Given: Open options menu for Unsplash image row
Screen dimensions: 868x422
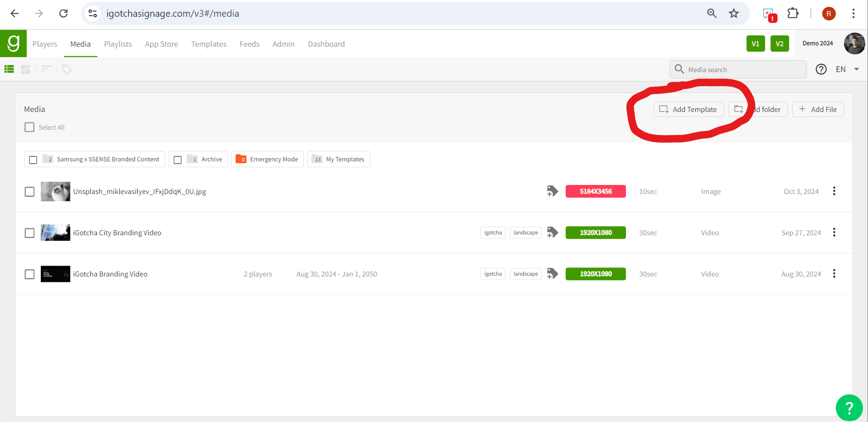Looking at the screenshot, I should click(x=834, y=191).
